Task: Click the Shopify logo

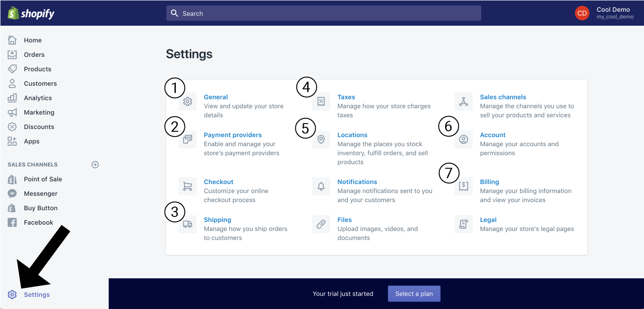Action: pos(31,14)
